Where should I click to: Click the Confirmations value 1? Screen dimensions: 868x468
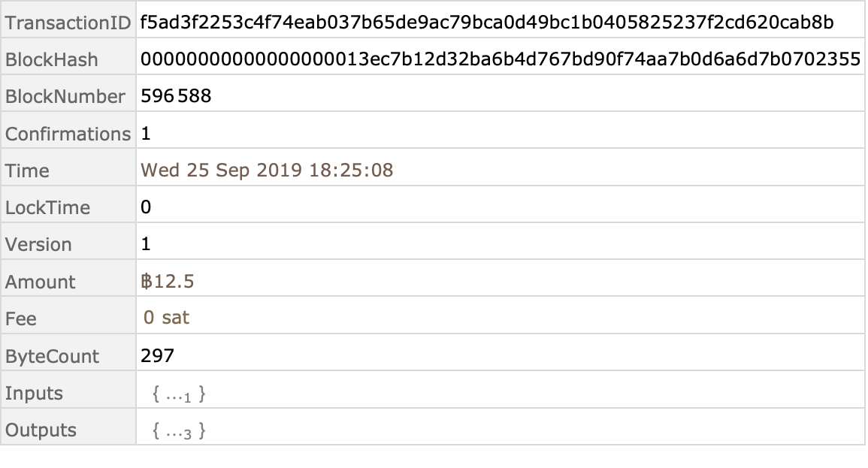[146, 133]
